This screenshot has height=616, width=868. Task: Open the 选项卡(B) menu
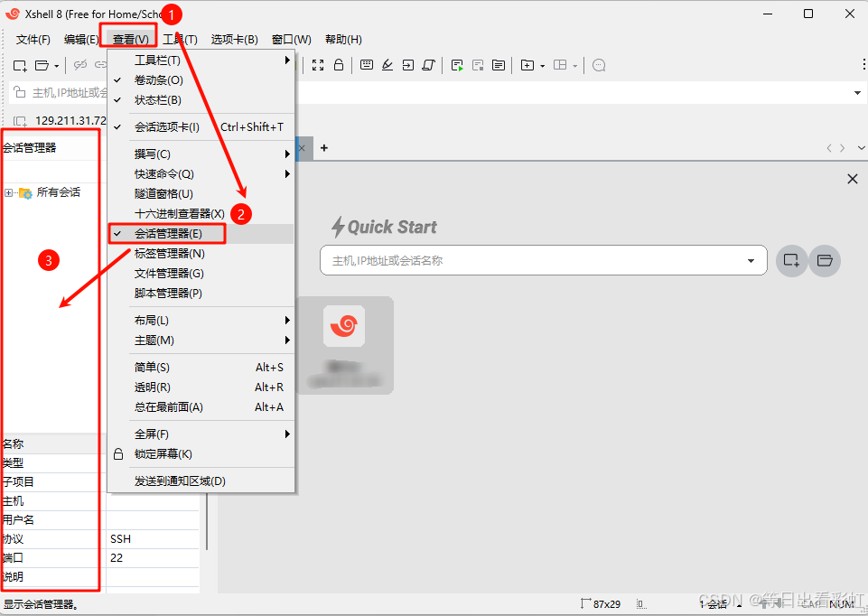click(234, 40)
